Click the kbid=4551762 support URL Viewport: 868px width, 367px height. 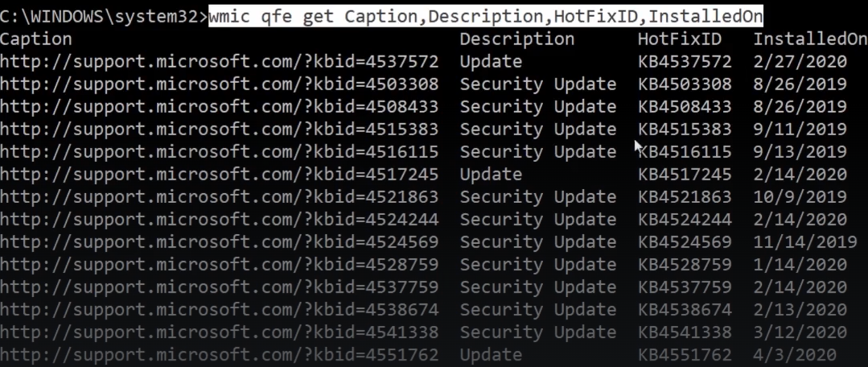click(x=219, y=354)
